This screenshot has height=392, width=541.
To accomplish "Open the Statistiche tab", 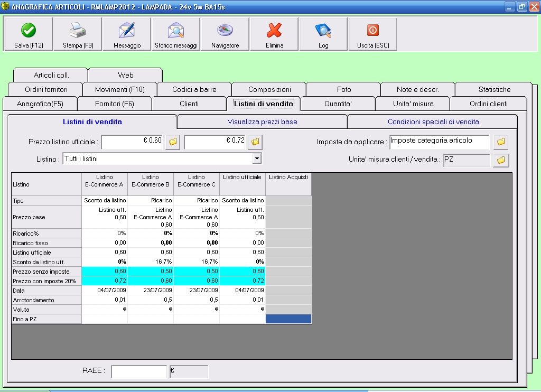I will (494, 89).
